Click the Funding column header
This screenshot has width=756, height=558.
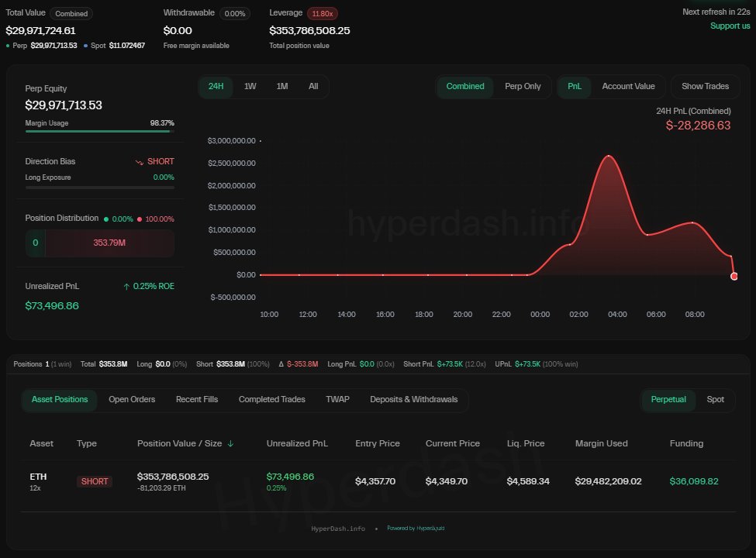click(686, 443)
